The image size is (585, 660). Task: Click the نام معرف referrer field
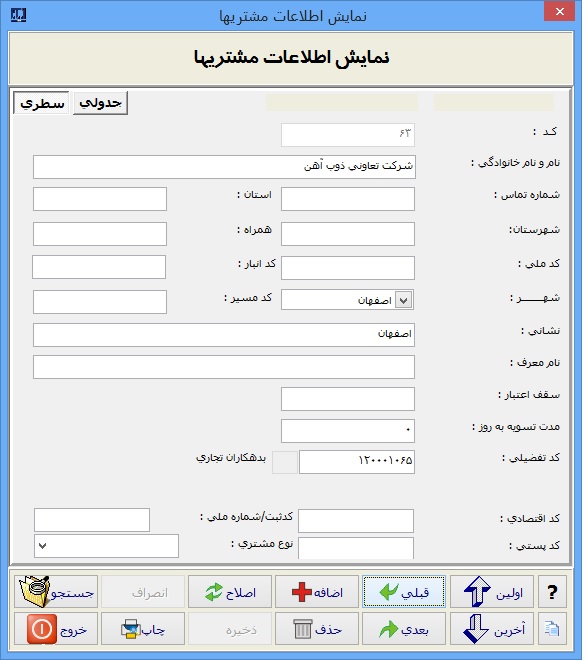click(224, 367)
